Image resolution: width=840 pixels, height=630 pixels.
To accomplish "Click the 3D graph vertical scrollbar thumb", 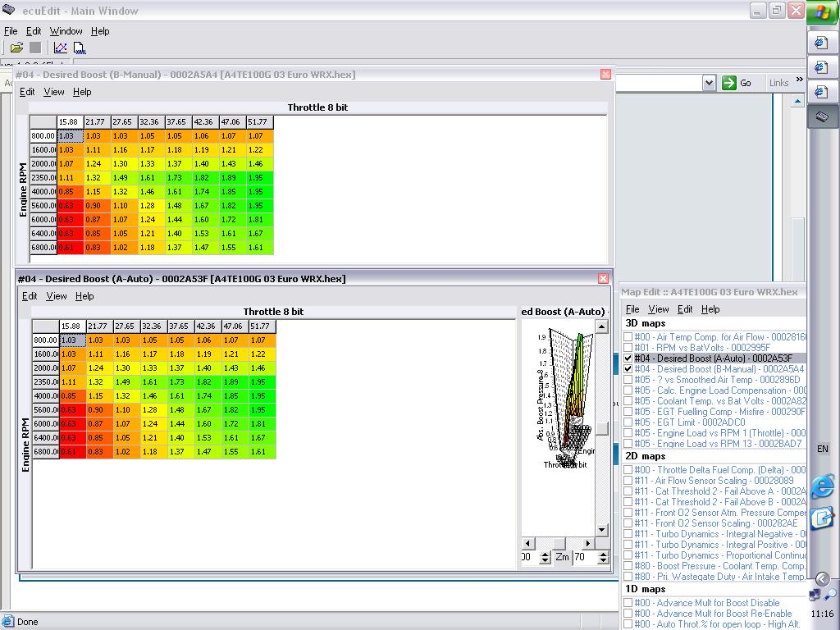I will pos(601,428).
